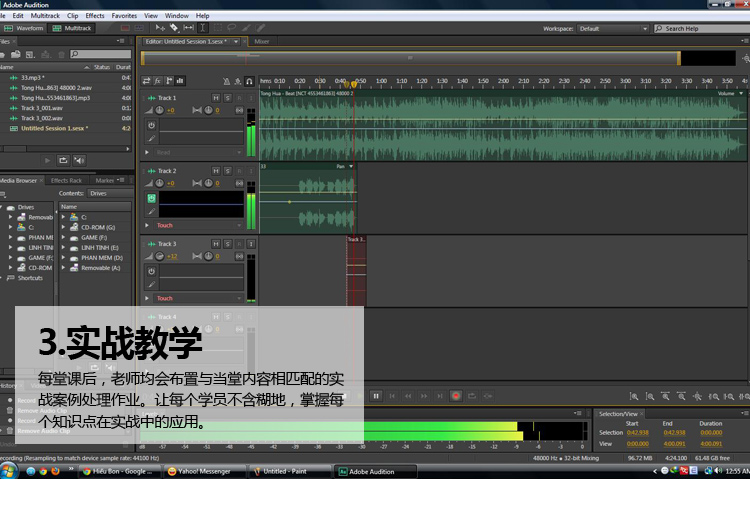Click Auto-play speaker icon in Files panel
The height and width of the screenshot is (509, 750).
click(79, 160)
